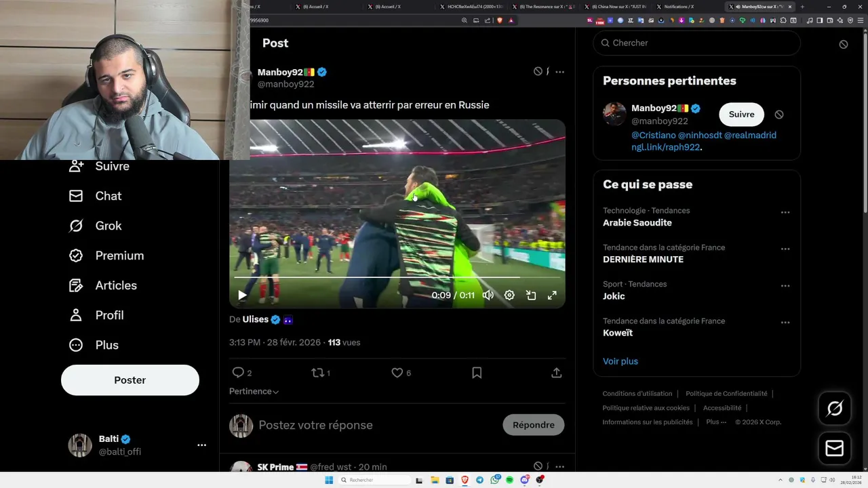Reply using the comment bubble icon
This screenshot has height=488, width=868.
coord(238,373)
